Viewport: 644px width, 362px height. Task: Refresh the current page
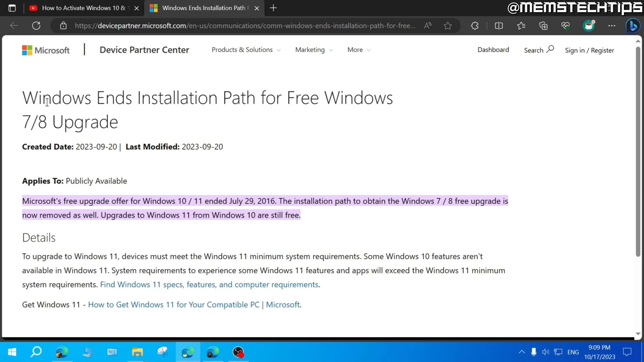click(36, 25)
